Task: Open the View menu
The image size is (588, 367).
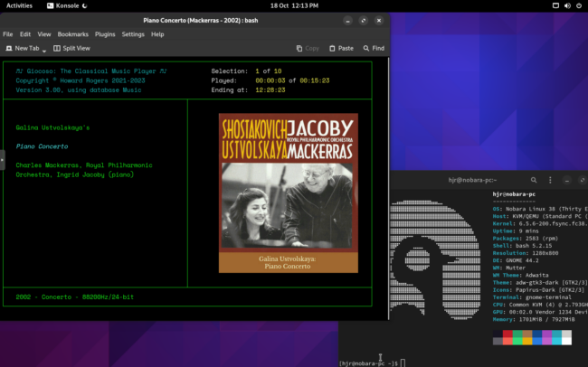Action: (44, 34)
